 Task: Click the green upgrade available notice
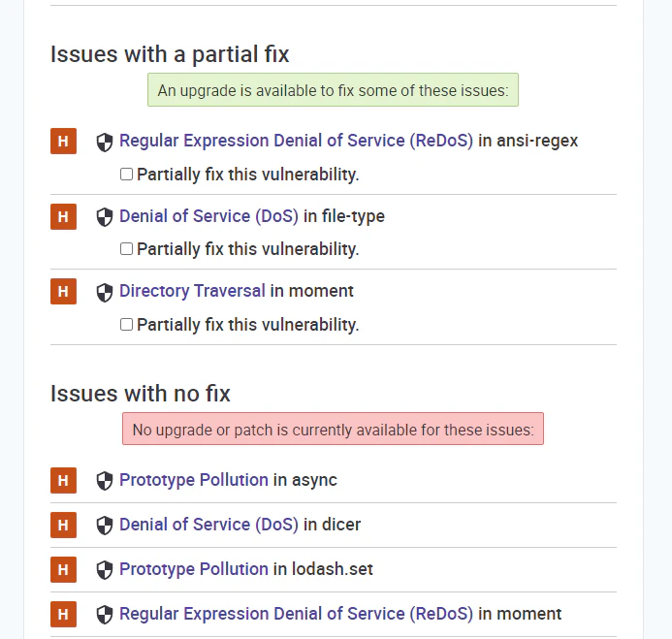333,90
